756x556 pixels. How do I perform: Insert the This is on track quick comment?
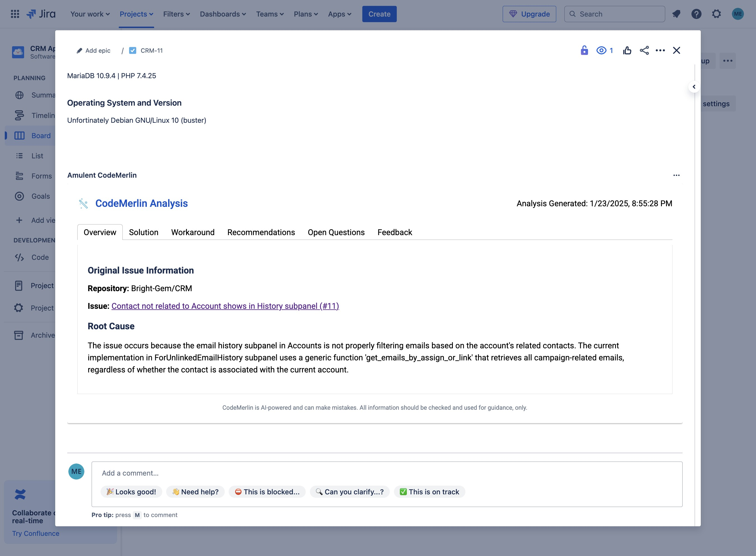429,492
